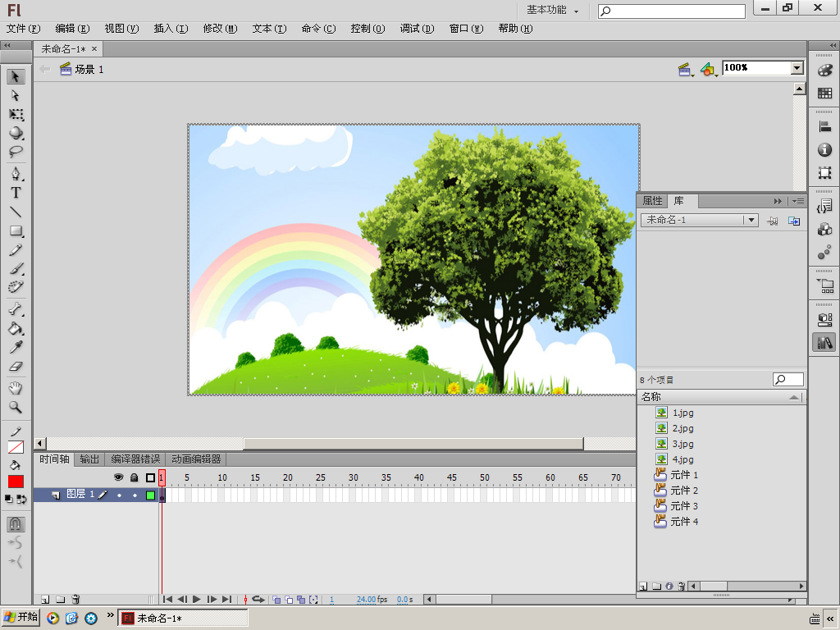
Task: Open the Library panel books icon
Action: (x=824, y=342)
